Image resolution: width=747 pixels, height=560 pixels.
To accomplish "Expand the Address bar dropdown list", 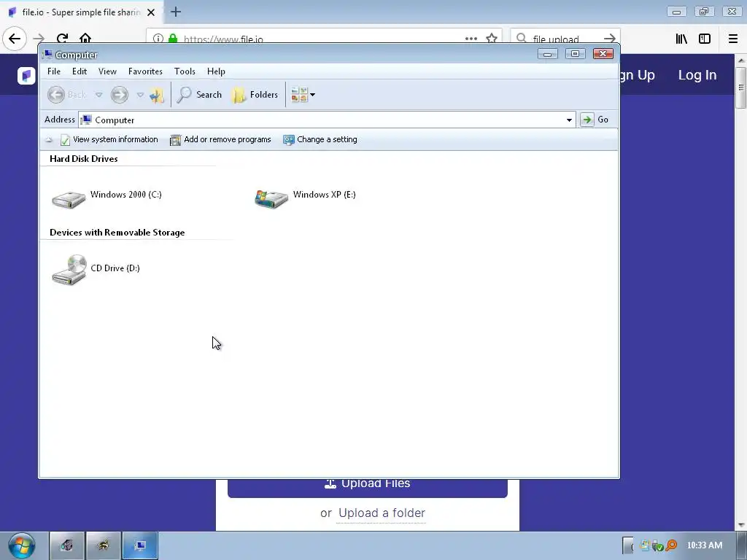I will click(569, 120).
